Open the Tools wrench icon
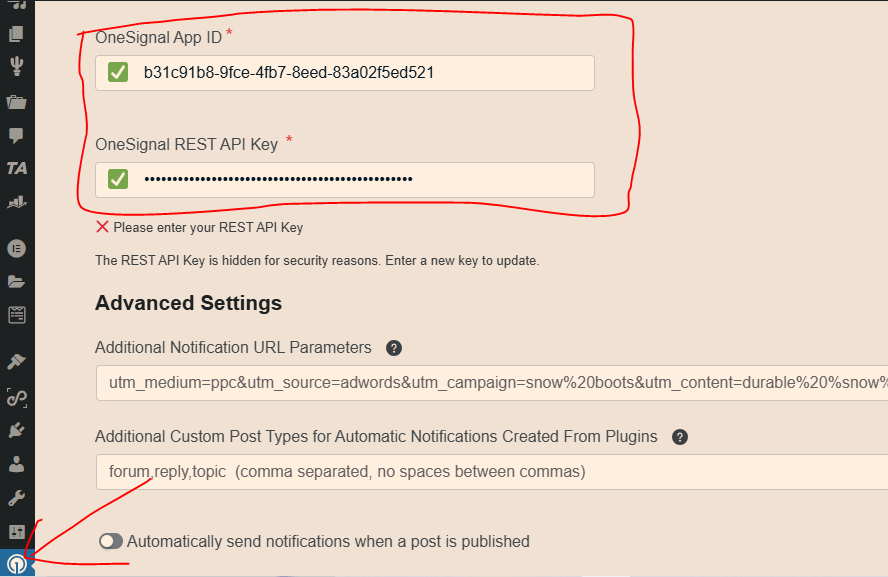Image resolution: width=888 pixels, height=577 pixels. coord(16,498)
